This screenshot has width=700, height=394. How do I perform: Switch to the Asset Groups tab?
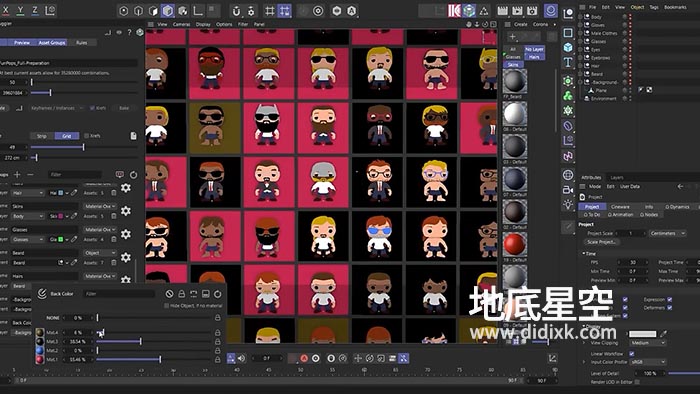pyautogui.click(x=52, y=42)
